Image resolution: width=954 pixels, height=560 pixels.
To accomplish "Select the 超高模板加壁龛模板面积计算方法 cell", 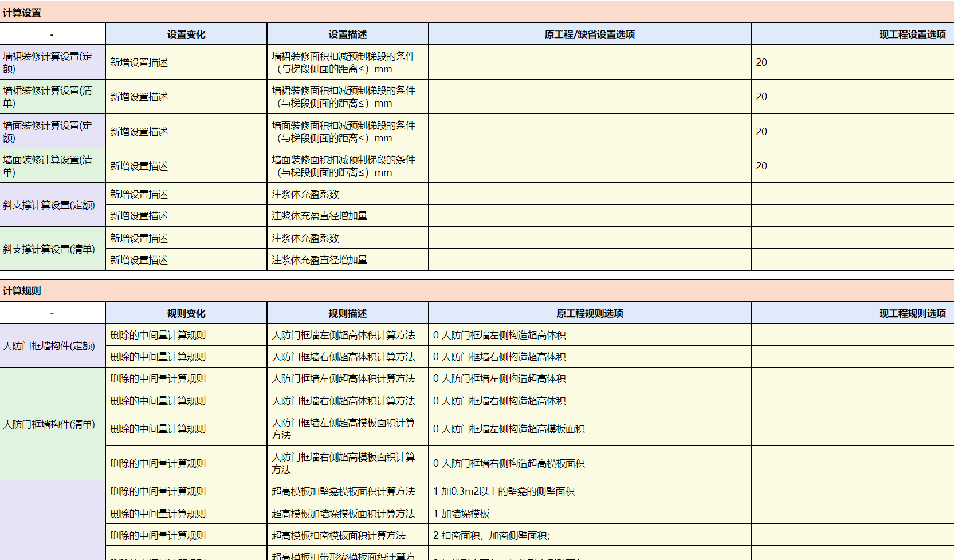I will click(x=347, y=491).
